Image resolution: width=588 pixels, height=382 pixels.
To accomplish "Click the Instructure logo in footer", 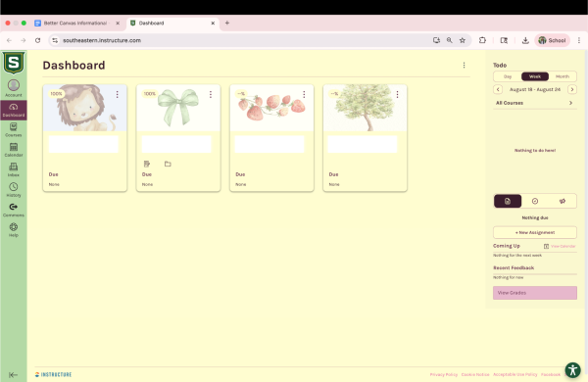I will pos(53,374).
